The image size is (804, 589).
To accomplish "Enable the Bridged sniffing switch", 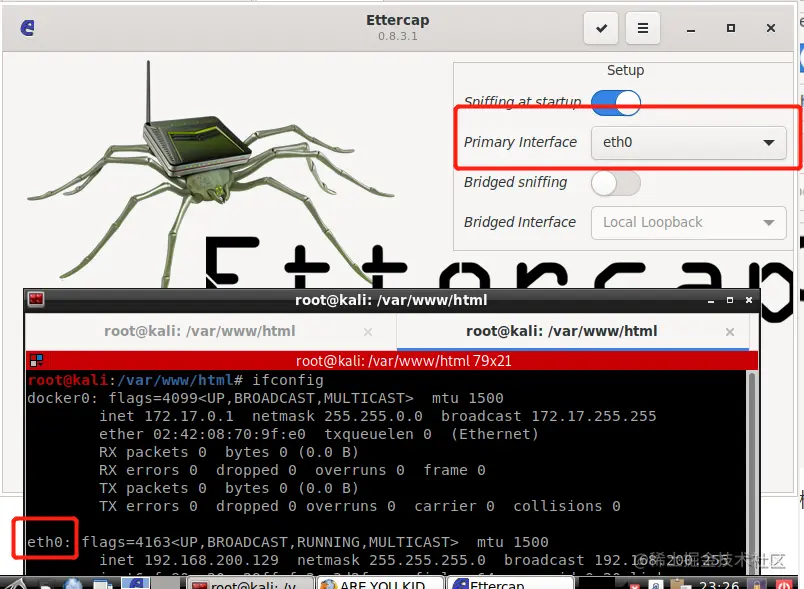I will 616,183.
